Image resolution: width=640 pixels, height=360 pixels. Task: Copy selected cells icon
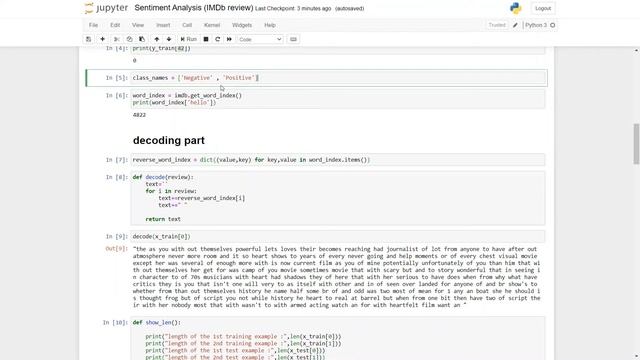point(129,39)
